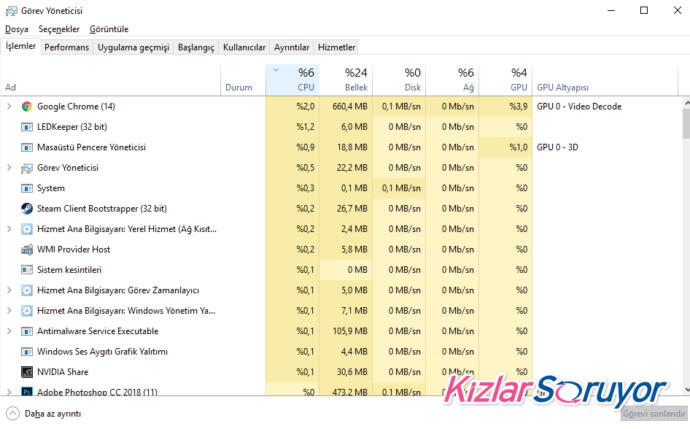Expand the Antimalware Service Executable entry
Image resolution: width=690 pixels, height=429 pixels.
coord(9,331)
